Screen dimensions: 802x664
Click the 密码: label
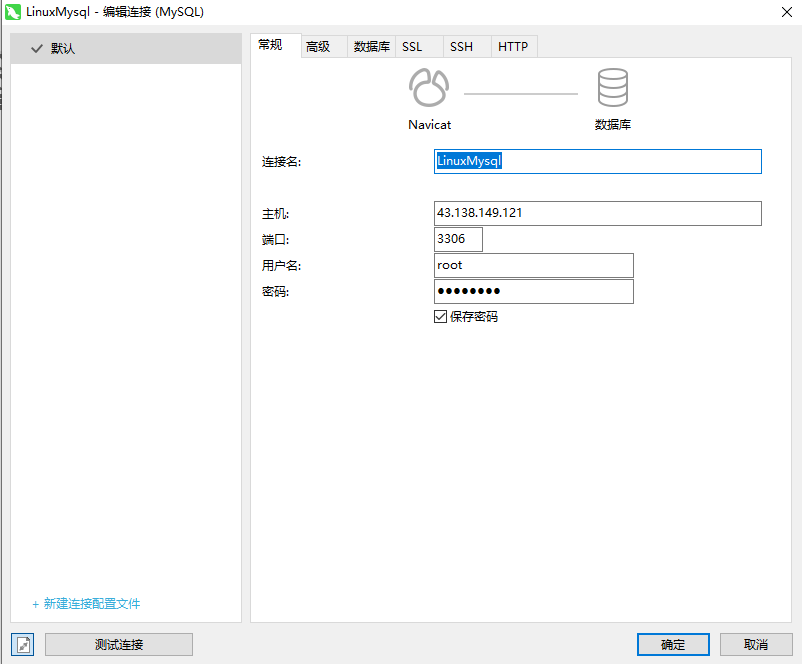(x=275, y=292)
